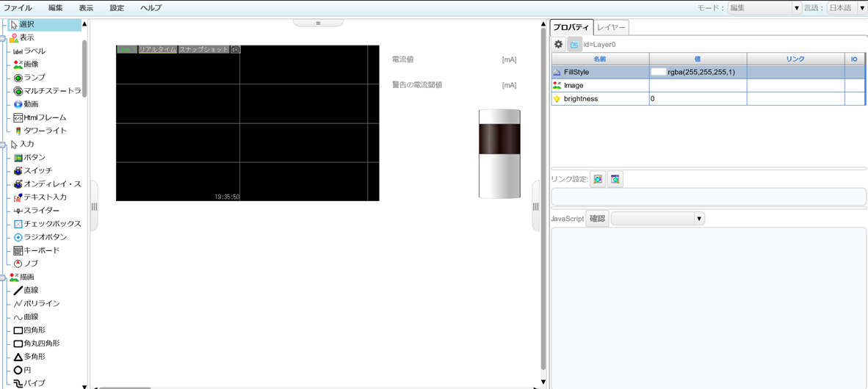
Task: Click the brightness value cell 0
Action: click(x=698, y=98)
